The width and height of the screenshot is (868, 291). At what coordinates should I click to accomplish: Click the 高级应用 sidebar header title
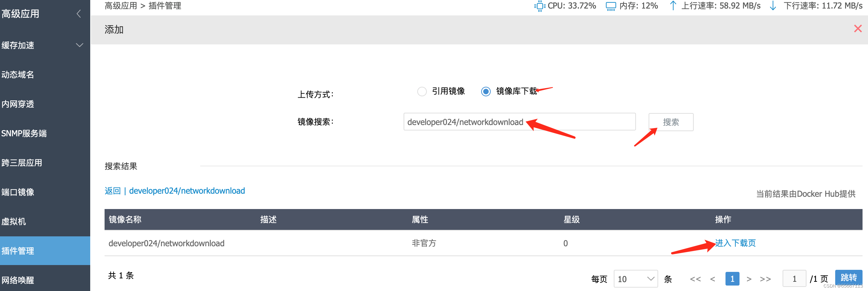21,14
